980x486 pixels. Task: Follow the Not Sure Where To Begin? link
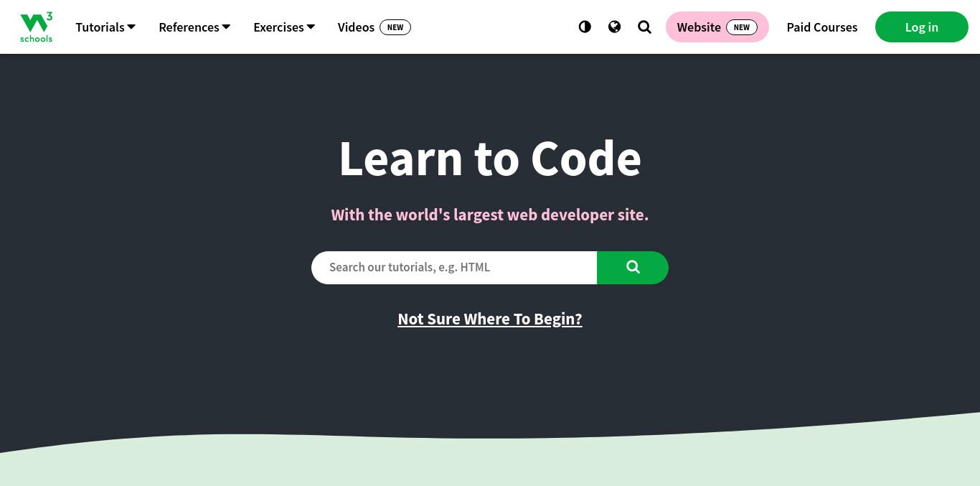(490, 319)
